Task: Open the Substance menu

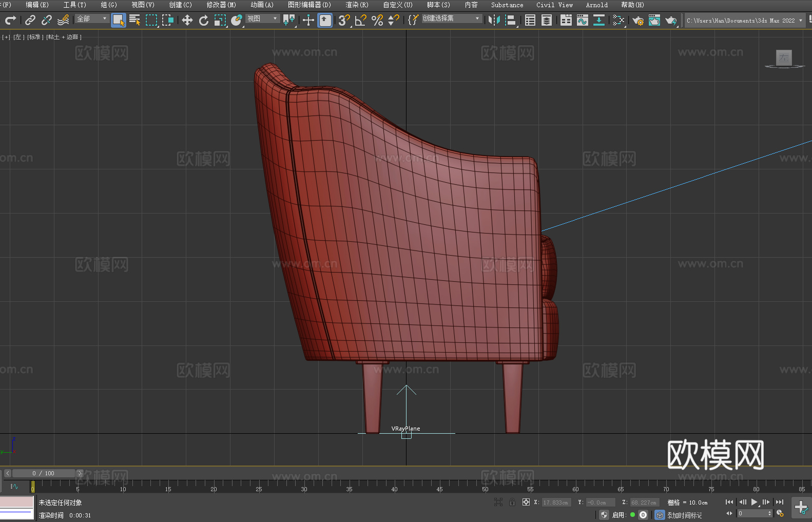Action: pos(507,5)
